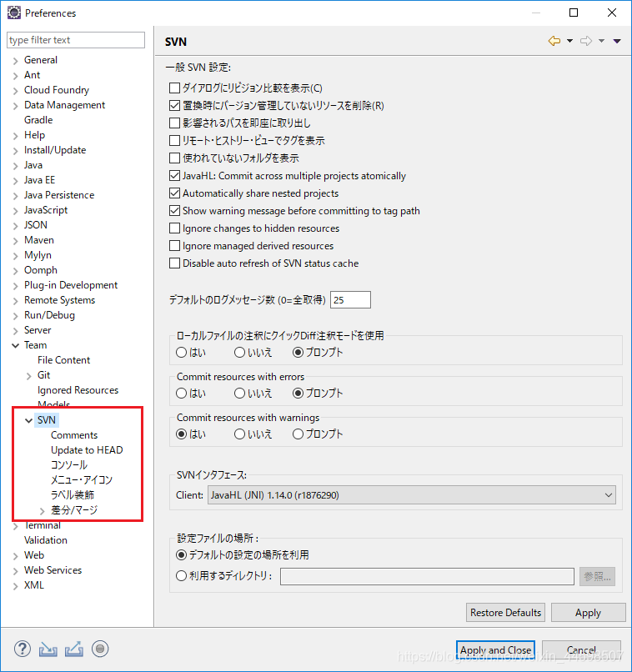The height and width of the screenshot is (672, 632).
Task: Open the SVN Client interface combo box
Action: tap(412, 495)
